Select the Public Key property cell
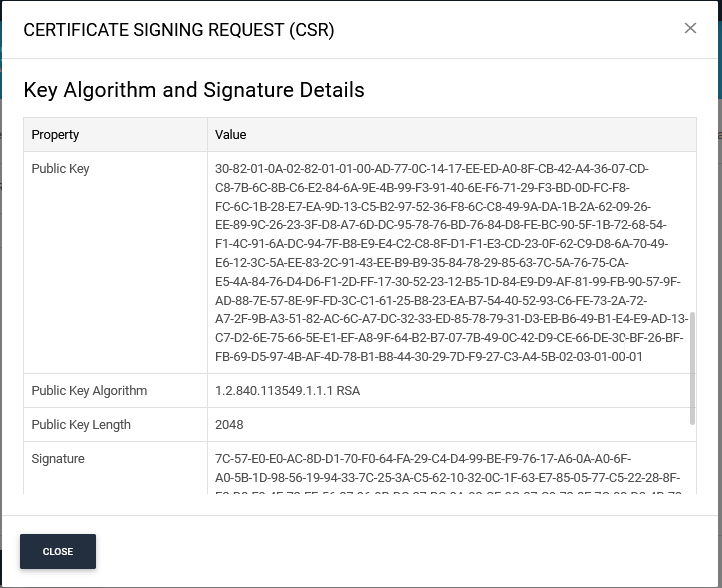722x588 pixels. [x=115, y=262]
